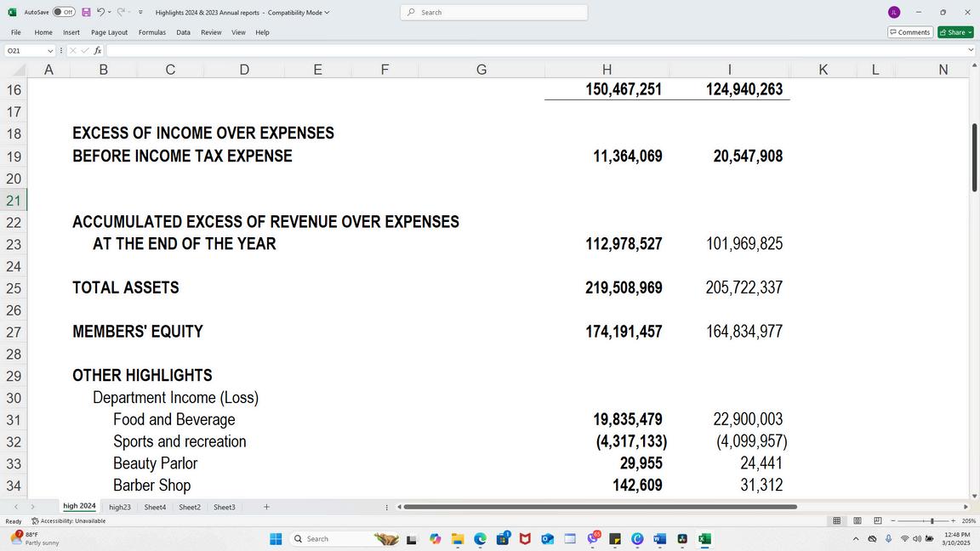
Task: Click the next sheet navigation arrow
Action: tap(32, 508)
